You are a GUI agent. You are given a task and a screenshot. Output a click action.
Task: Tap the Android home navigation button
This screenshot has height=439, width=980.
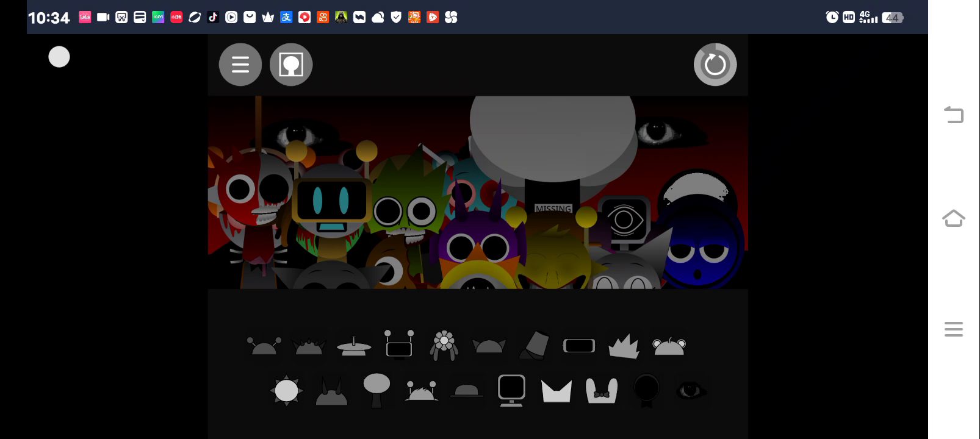point(953,218)
